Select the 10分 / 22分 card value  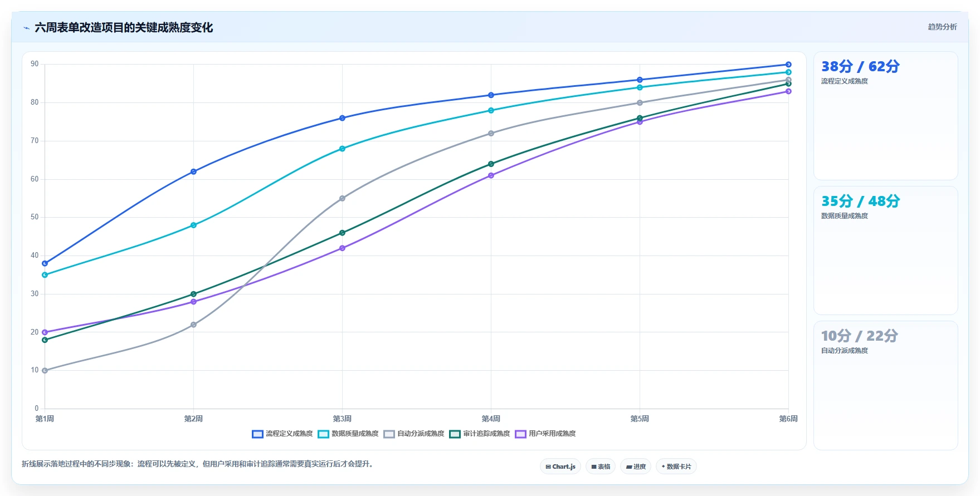tap(859, 336)
